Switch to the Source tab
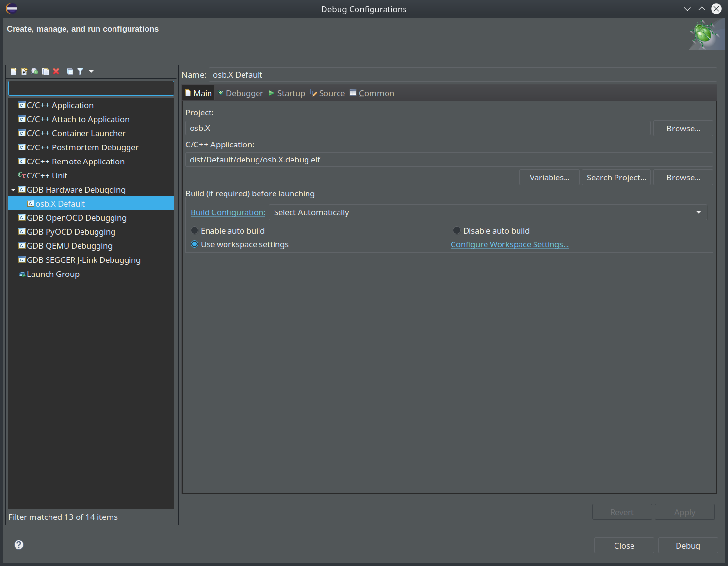The width and height of the screenshot is (728, 566). pos(328,93)
